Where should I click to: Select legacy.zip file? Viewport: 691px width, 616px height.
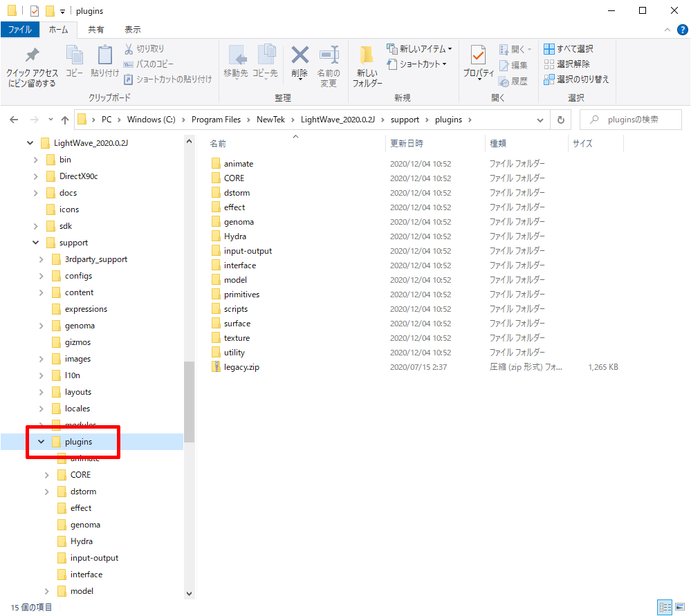pyautogui.click(x=241, y=367)
